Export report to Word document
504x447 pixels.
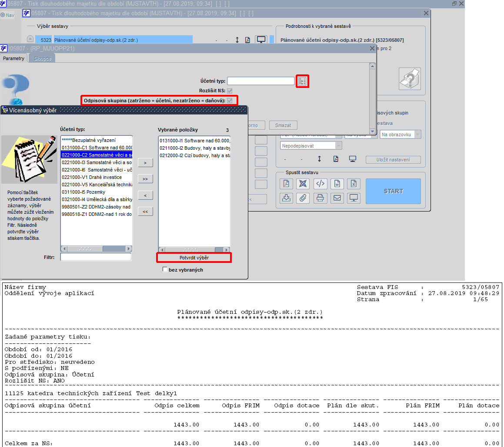337,184
